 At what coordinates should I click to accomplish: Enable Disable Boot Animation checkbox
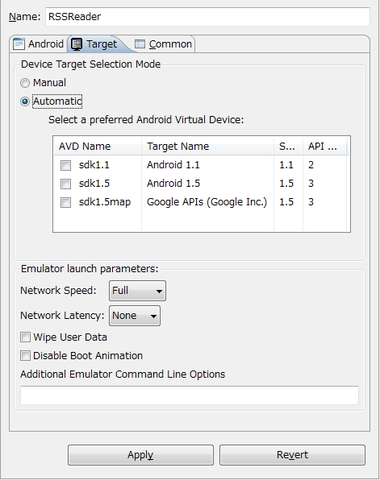tap(25, 356)
